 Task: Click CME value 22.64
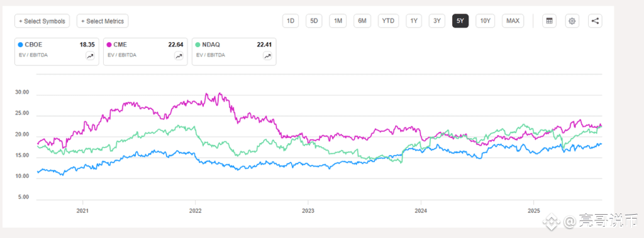(176, 45)
